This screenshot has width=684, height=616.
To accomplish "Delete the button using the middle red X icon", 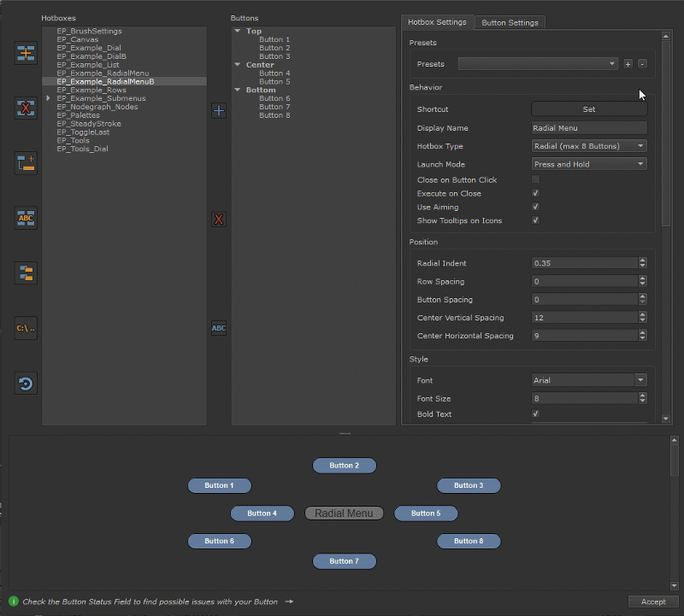I will pyautogui.click(x=219, y=220).
